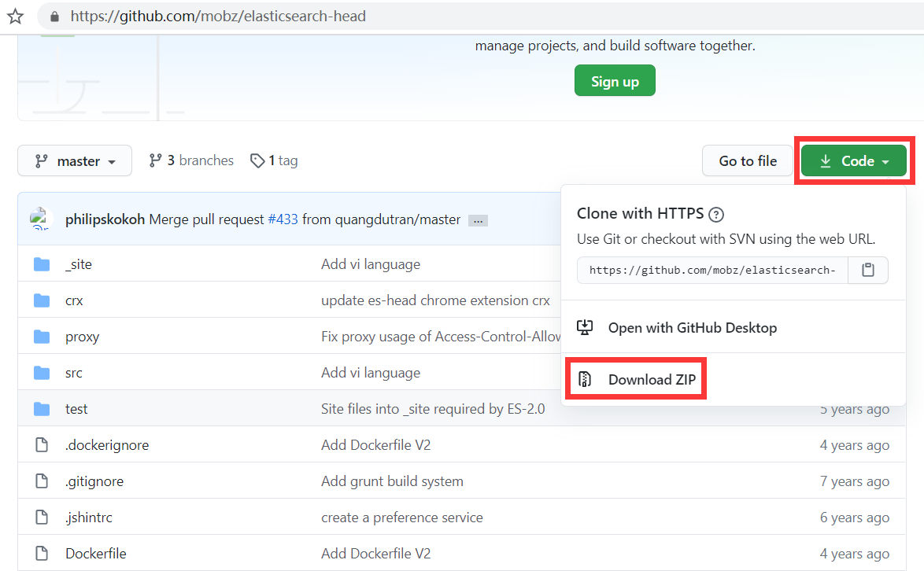Click '7 years ago' in .gitignore row
924x571 pixels.
pyautogui.click(x=855, y=481)
